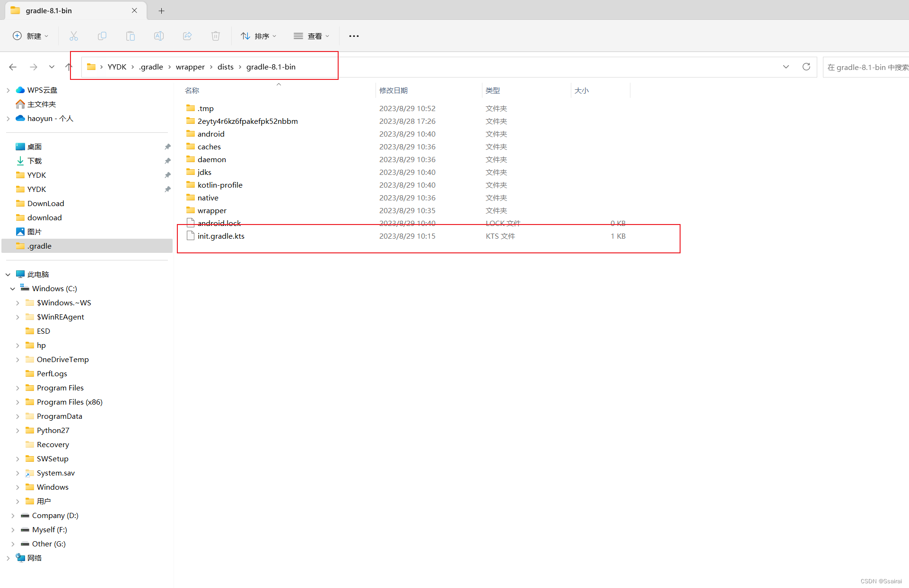Expand the Company (D:) drive

coord(13,516)
